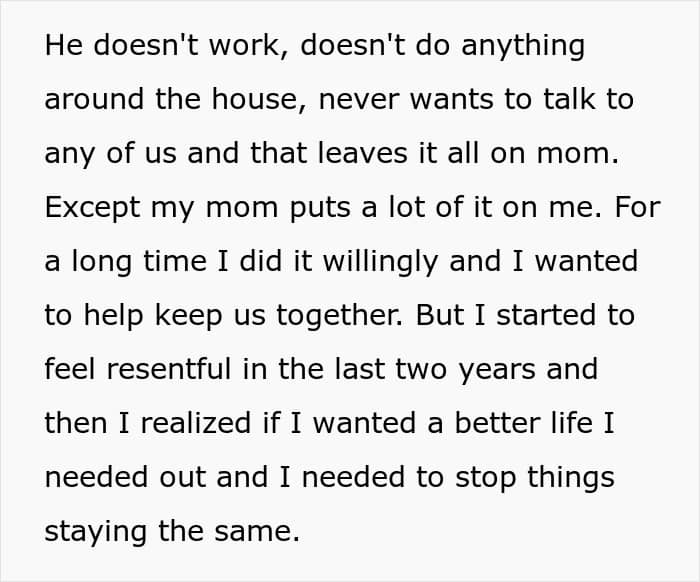This screenshot has height=582, width=700.
Task: Click the phrase "staying the same."
Action: [x=172, y=532]
